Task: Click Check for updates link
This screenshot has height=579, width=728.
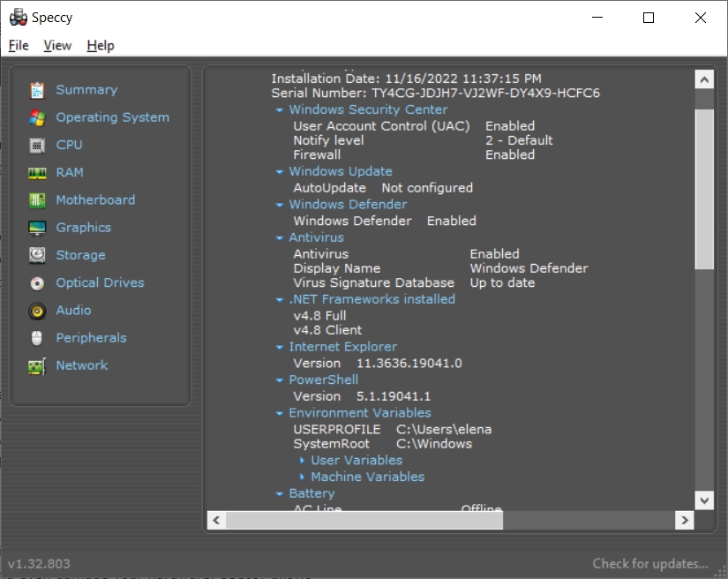Action: [650, 564]
